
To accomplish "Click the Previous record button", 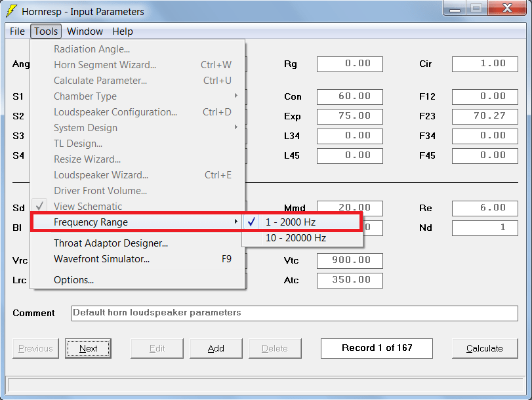I will pyautogui.click(x=35, y=348).
